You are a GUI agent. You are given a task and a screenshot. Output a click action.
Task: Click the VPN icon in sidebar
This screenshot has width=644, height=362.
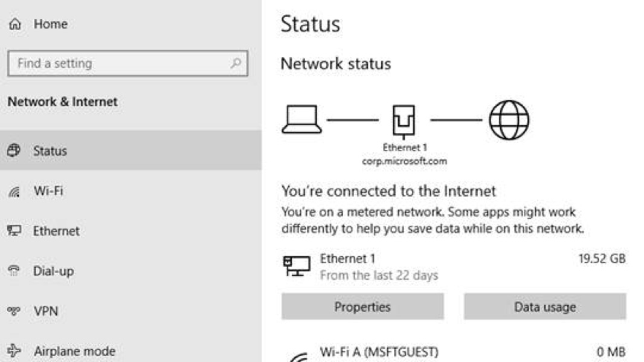[x=13, y=311]
